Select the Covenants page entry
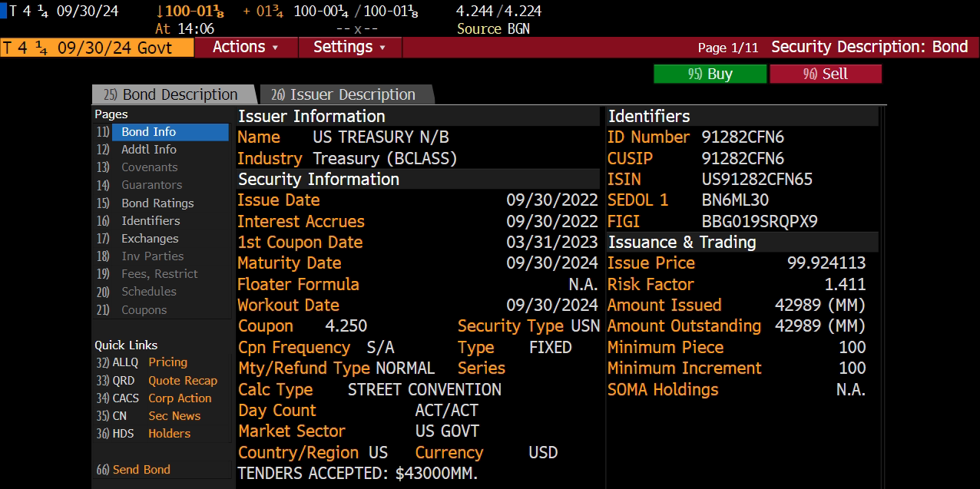The image size is (980, 489). pyautogui.click(x=149, y=167)
